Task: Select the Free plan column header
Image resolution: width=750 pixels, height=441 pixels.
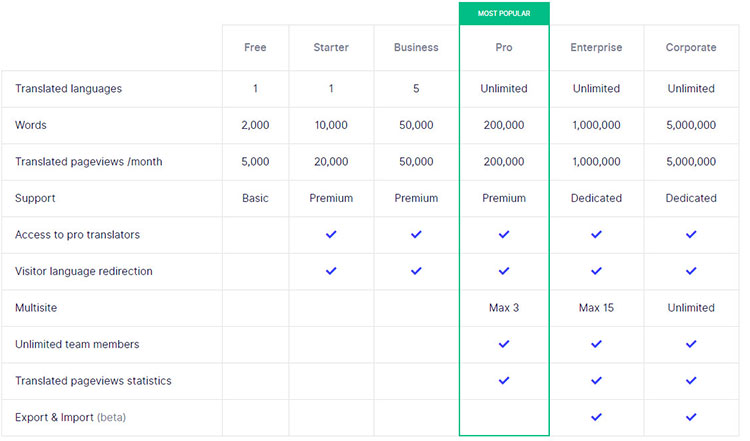Action: (x=255, y=47)
